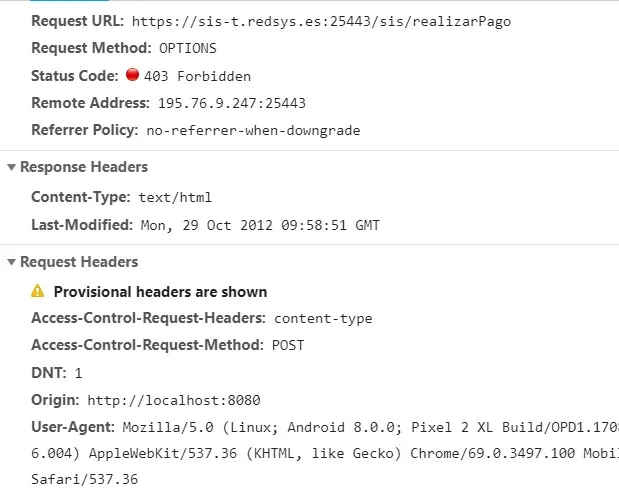The width and height of the screenshot is (619, 496).
Task: Click the Last-Modified date value
Action: pos(260,225)
